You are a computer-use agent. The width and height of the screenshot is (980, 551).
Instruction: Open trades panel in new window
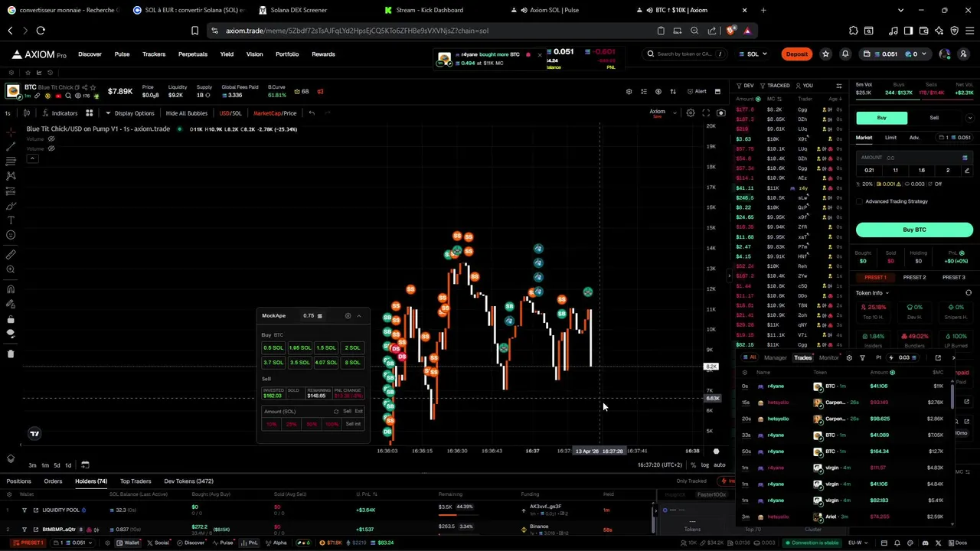pos(938,357)
